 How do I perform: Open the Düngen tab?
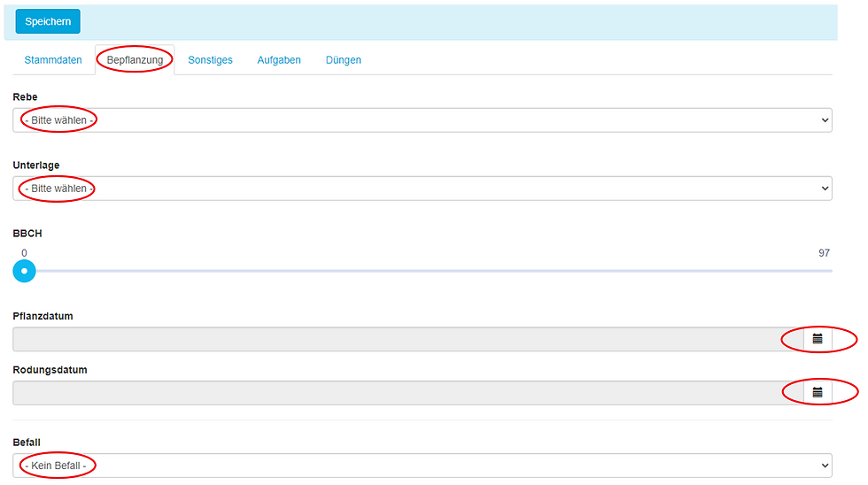pyautogui.click(x=344, y=59)
